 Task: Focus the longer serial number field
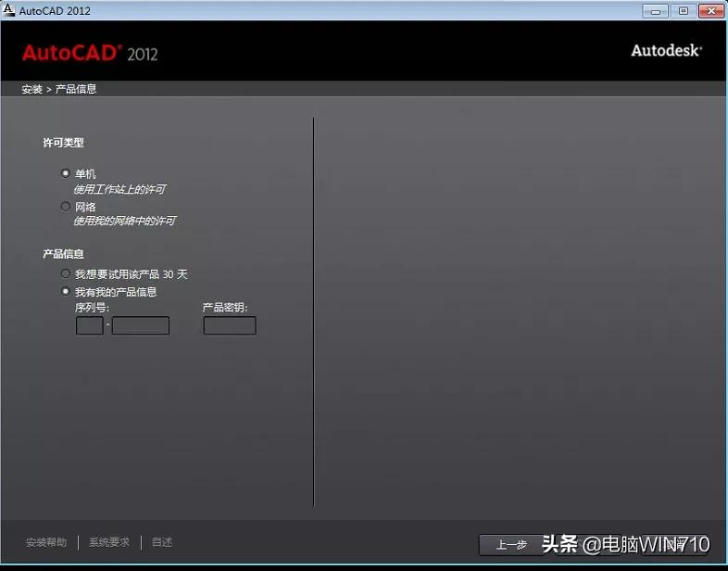tap(141, 325)
